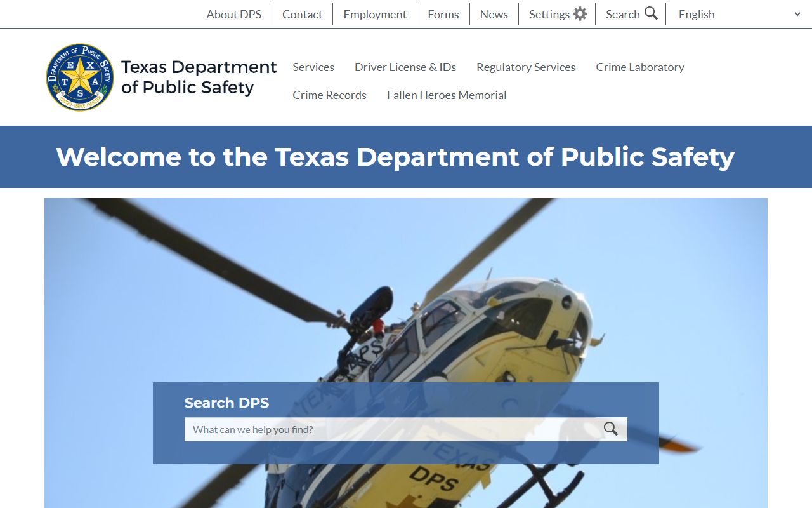812x508 pixels.
Task: Open the Employment link
Action: point(375,14)
